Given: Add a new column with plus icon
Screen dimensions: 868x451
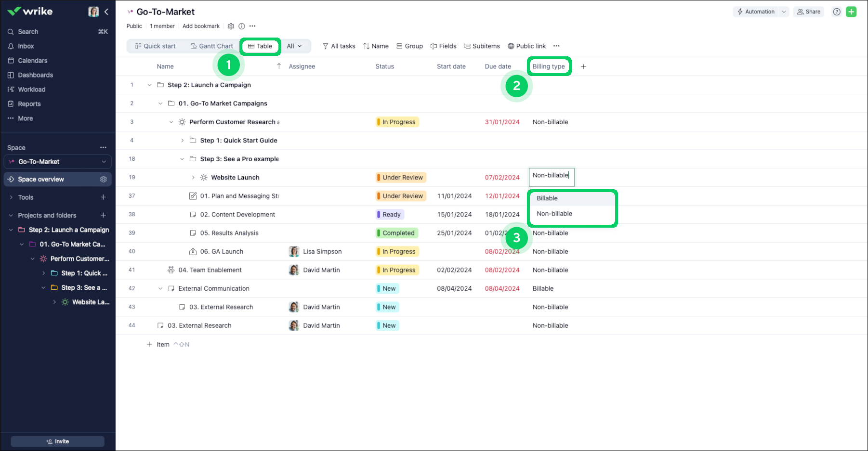Looking at the screenshot, I should point(583,66).
